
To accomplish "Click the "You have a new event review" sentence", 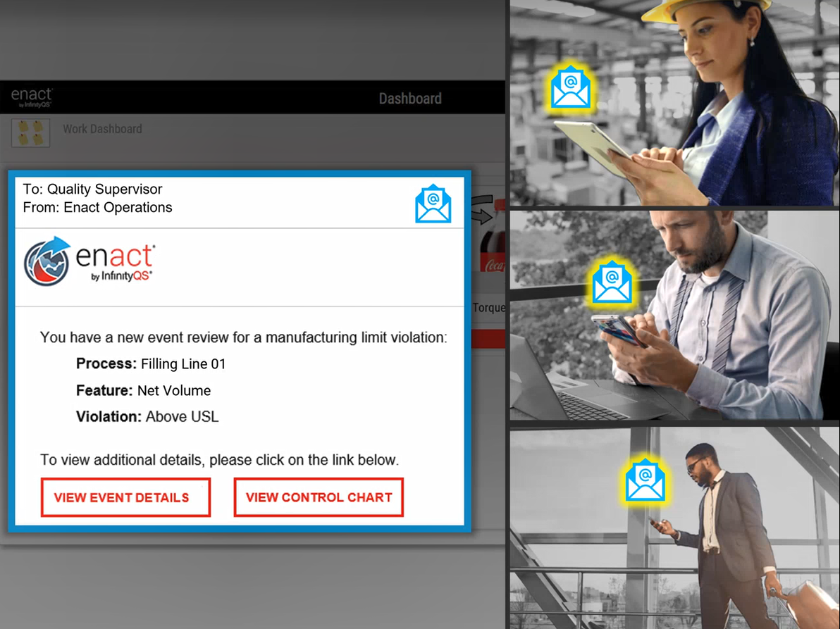I will pyautogui.click(x=244, y=337).
